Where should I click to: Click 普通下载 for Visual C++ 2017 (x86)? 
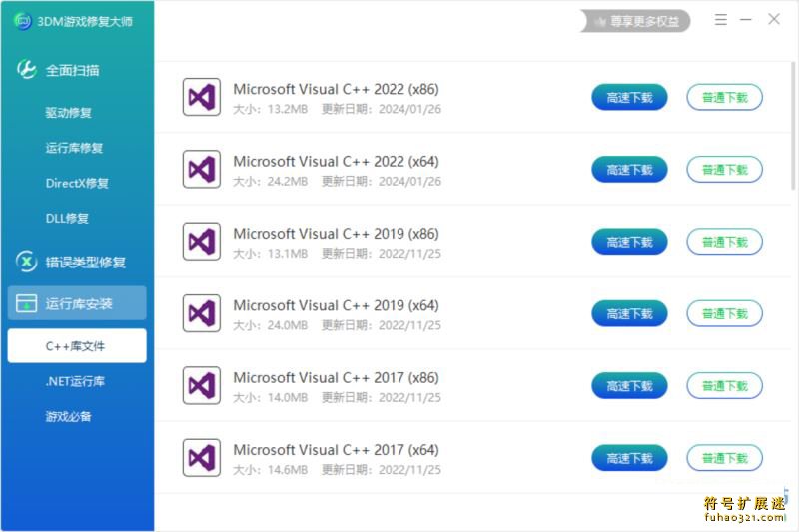[725, 386]
